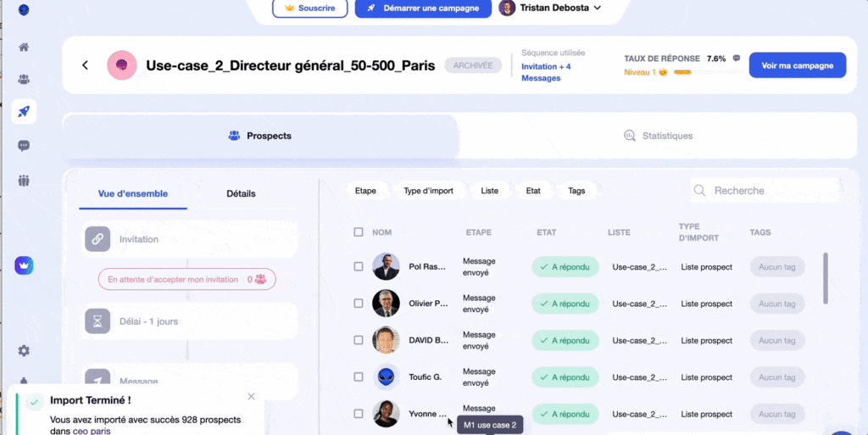Expand the Tristan Debosta account menu chevron

[598, 8]
